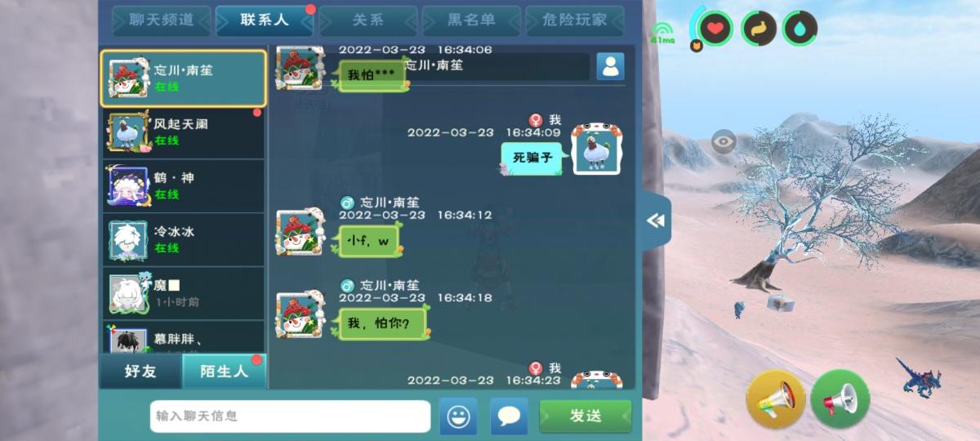Open the 黑名单 tab
This screenshot has width=980, height=441.
point(471,20)
